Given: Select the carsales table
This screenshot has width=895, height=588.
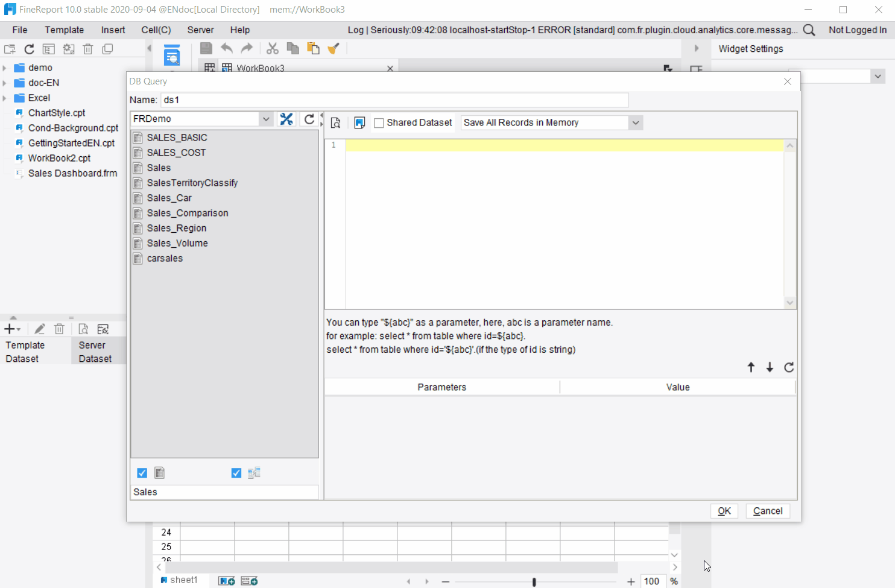Looking at the screenshot, I should pos(165,259).
